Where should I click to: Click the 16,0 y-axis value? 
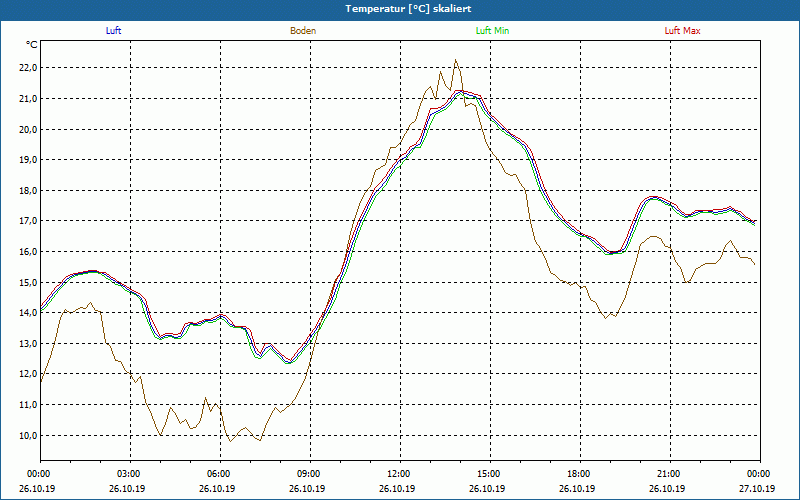click(x=28, y=252)
